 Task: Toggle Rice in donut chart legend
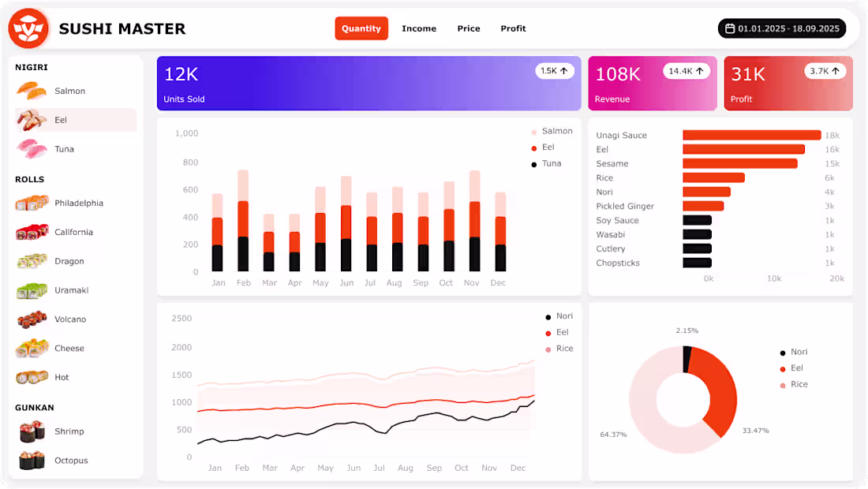pyautogui.click(x=794, y=384)
